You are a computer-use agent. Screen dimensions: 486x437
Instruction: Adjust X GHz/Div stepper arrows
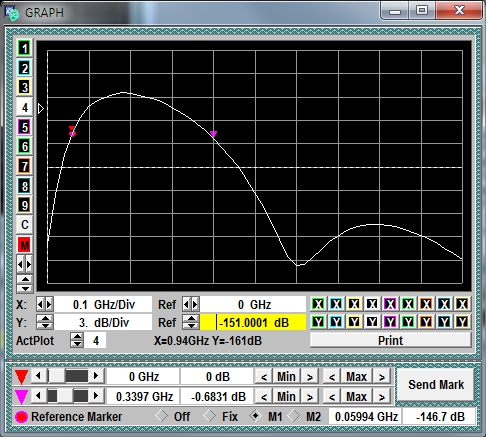(x=45, y=304)
